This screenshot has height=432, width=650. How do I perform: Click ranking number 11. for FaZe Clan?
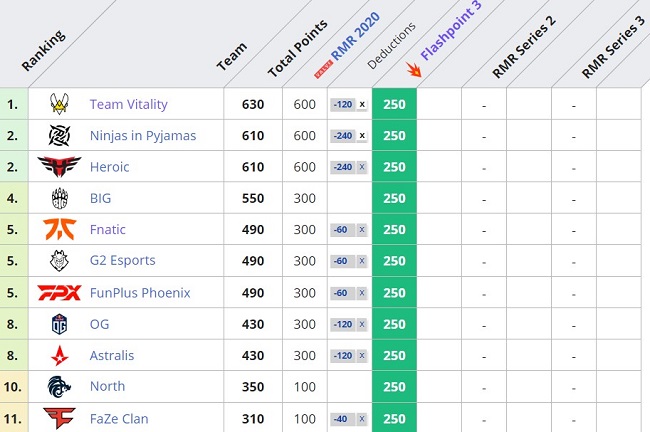(x=12, y=419)
